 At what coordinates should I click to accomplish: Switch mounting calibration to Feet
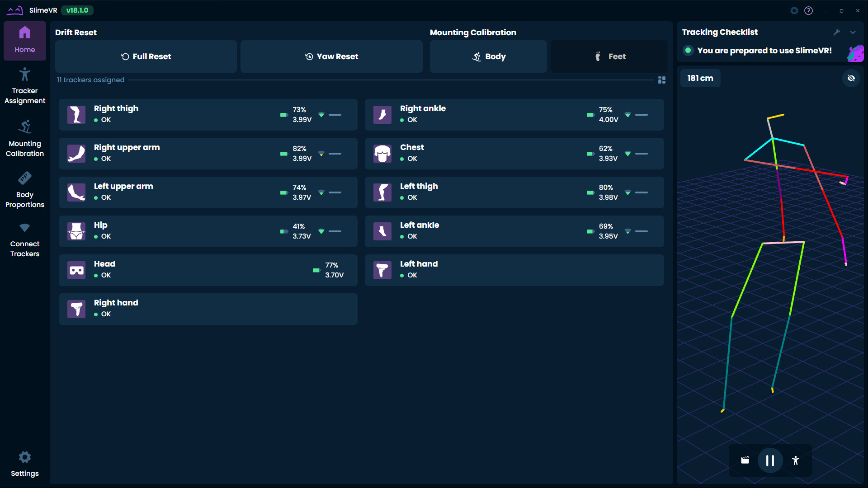[x=609, y=56]
